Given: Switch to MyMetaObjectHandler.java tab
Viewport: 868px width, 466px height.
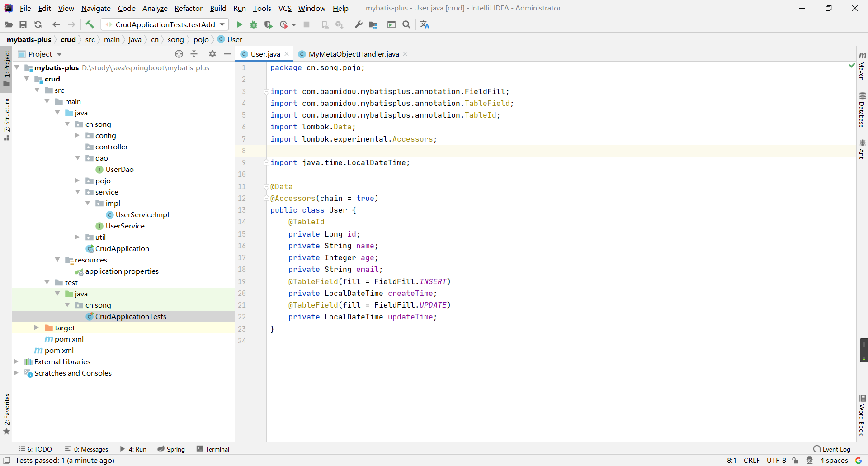Looking at the screenshot, I should pos(354,54).
